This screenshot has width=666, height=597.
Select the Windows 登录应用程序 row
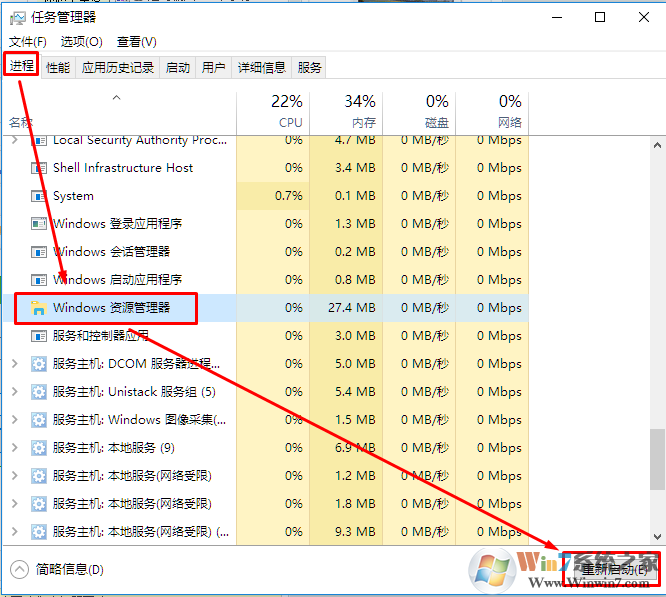coord(266,224)
